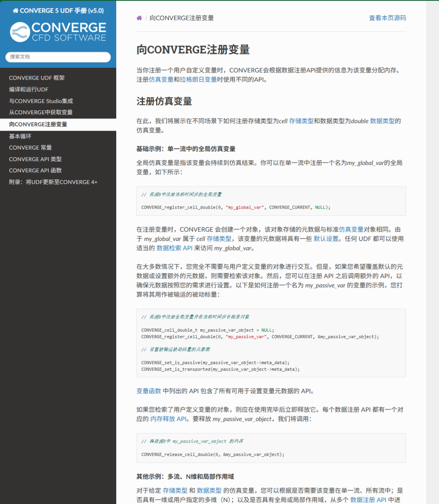
Task: Open 存储类型 link after my_global_var 属于 cell
Action: point(219,239)
